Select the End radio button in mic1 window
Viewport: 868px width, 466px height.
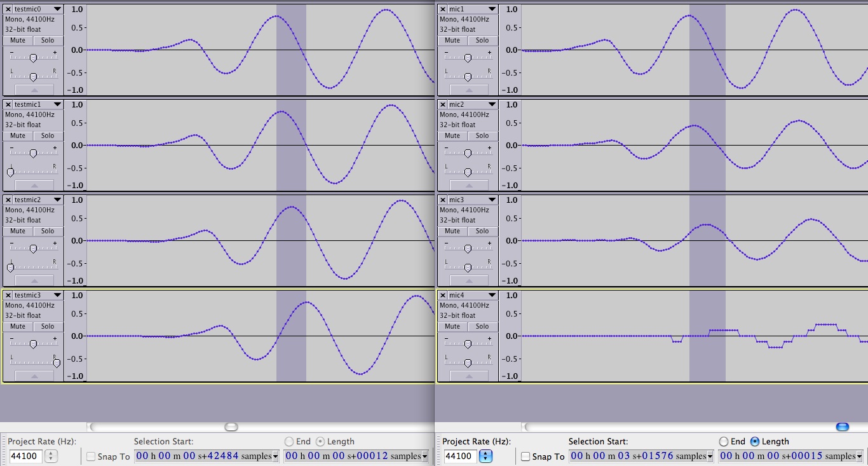[724, 441]
